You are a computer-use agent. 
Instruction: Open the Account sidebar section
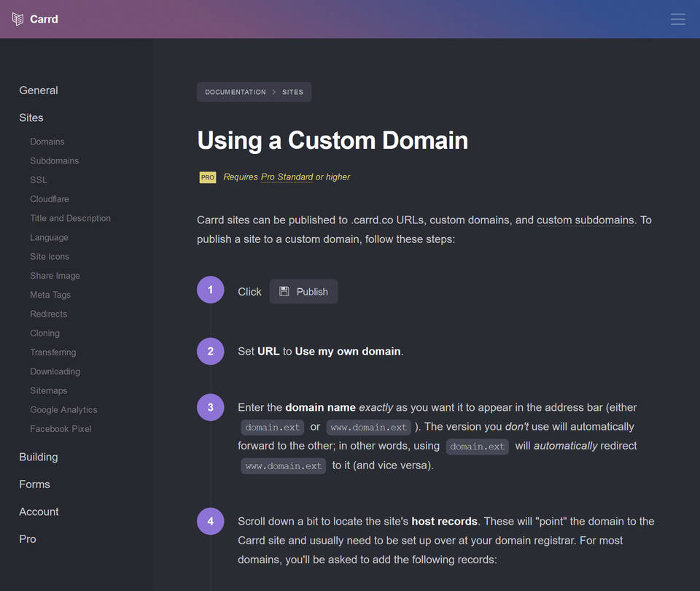point(39,511)
